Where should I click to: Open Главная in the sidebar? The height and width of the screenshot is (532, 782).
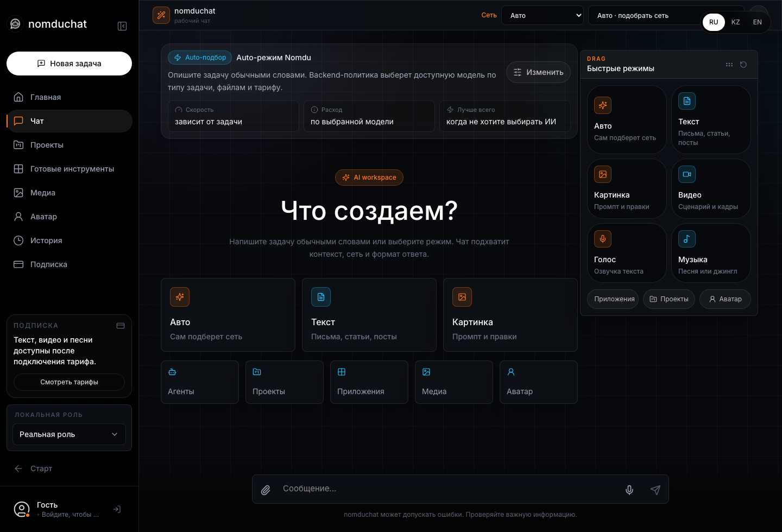69,97
